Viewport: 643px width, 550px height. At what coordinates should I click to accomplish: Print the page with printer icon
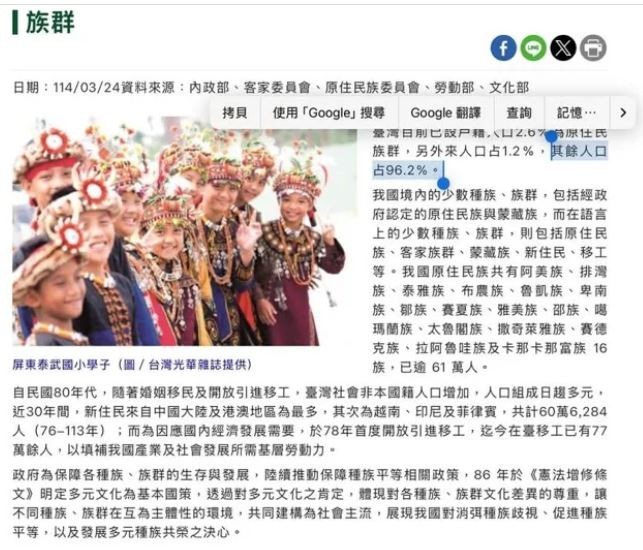(593, 48)
